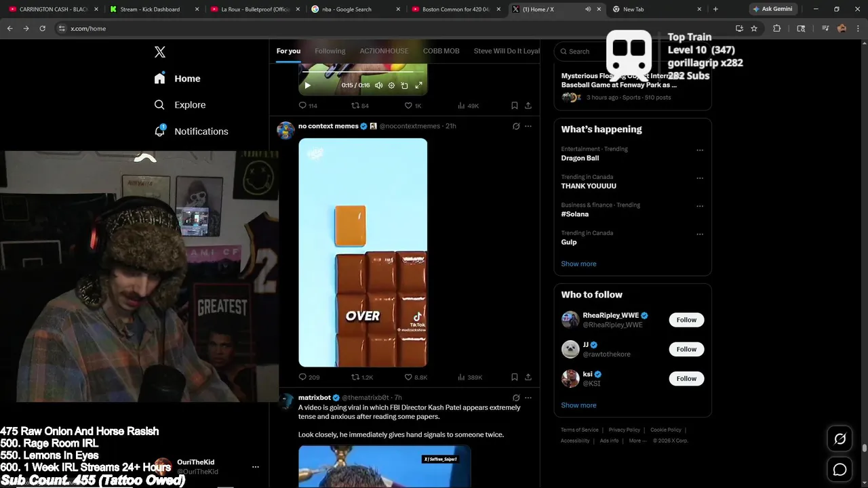Image resolution: width=868 pixels, height=488 pixels.
Task: Open the browser extensions puzzle icon
Action: pos(777,28)
